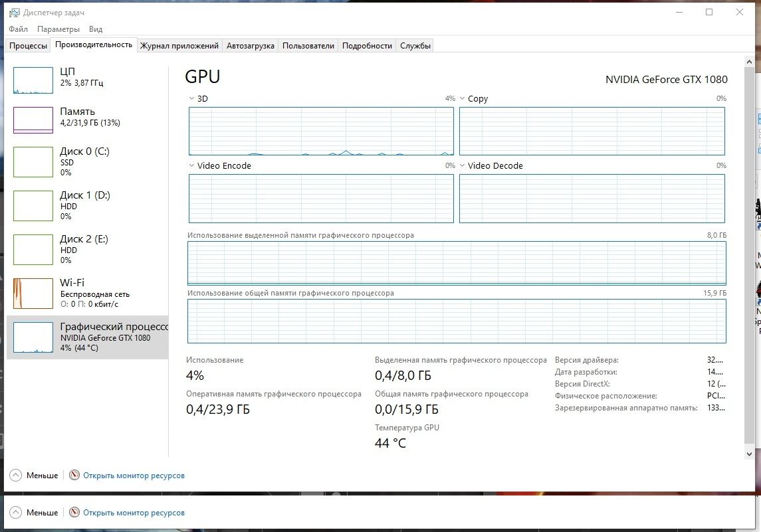Maximize the Диспетчер задач window

709,12
